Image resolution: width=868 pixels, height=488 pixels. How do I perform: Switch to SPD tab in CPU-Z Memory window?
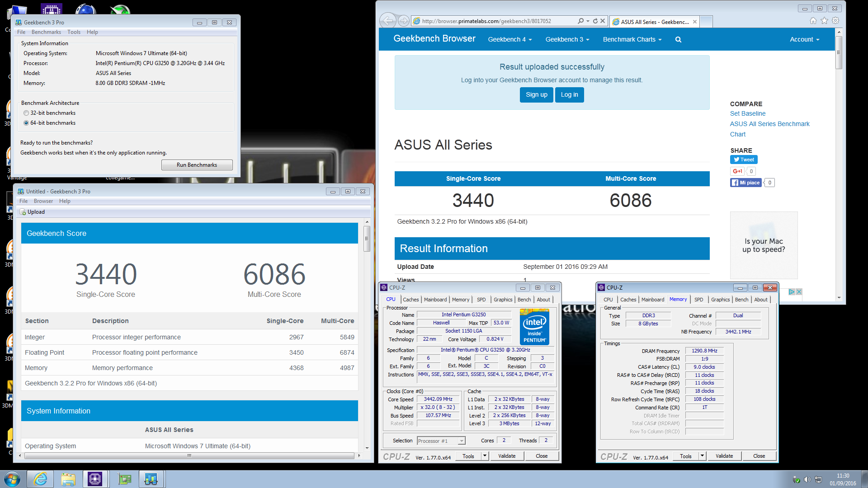[698, 300]
